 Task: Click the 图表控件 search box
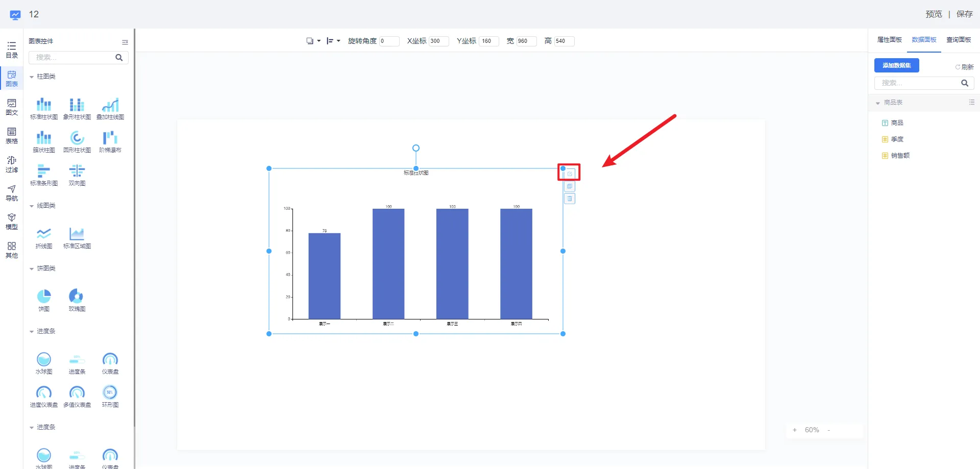point(79,58)
